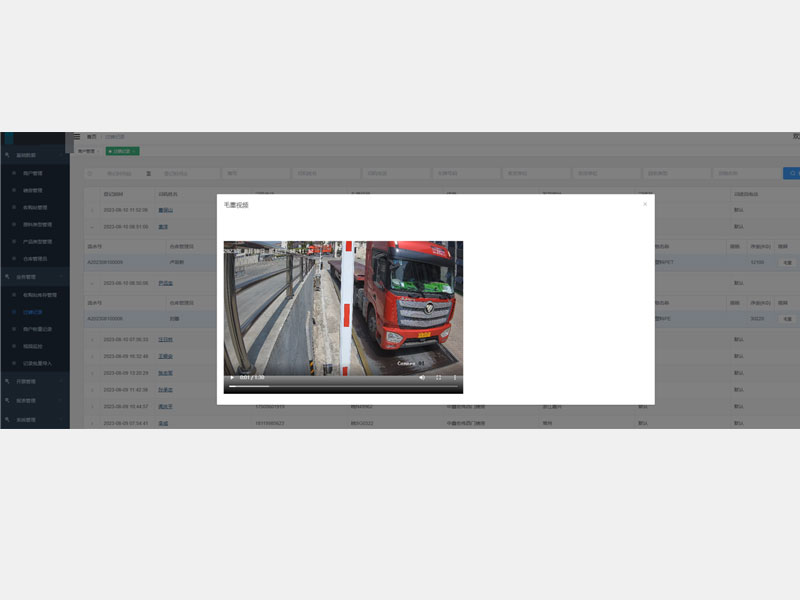The height and width of the screenshot is (600, 800).
Task: Mute the video using the speaker icon
Action: click(x=422, y=378)
